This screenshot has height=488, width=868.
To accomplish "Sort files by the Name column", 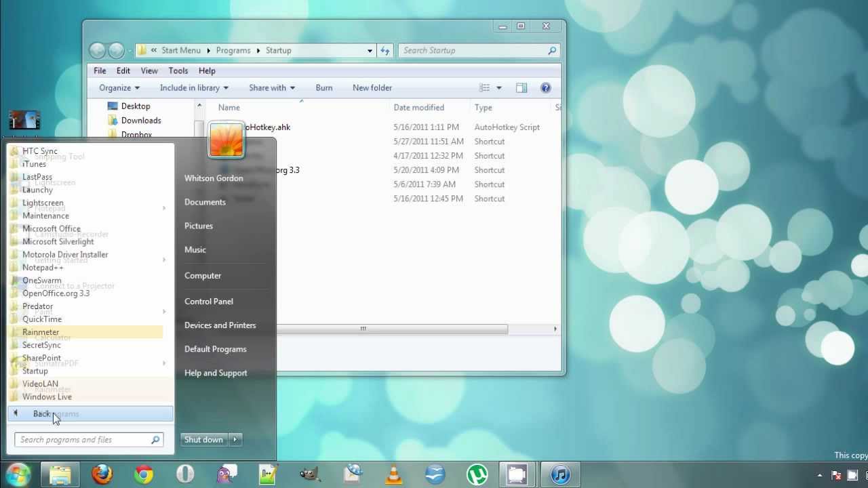I will click(229, 107).
